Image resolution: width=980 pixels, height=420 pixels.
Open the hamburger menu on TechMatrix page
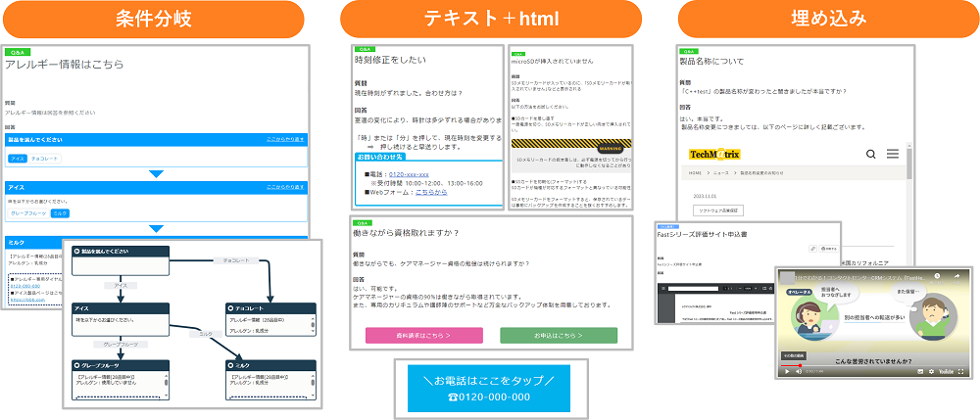[893, 155]
